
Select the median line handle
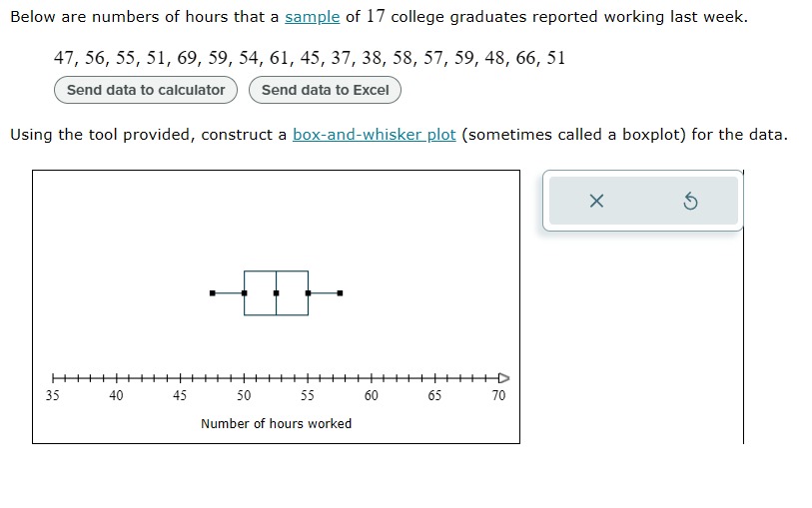(276, 293)
